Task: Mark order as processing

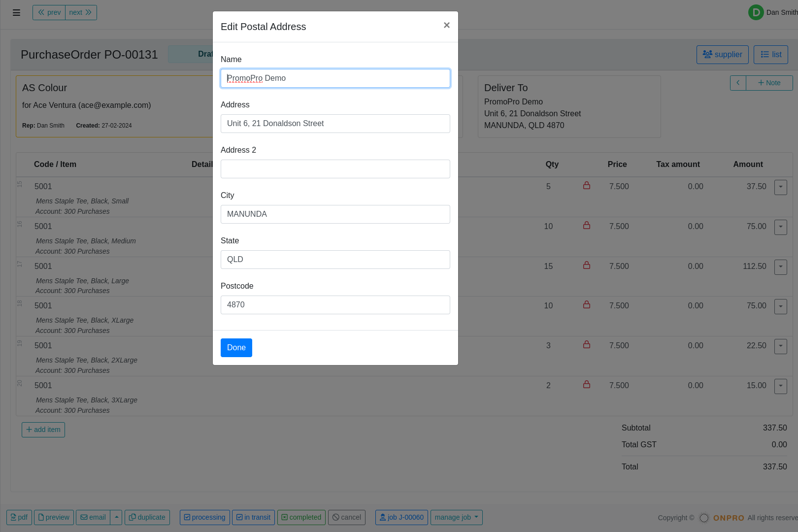Action: (205, 517)
